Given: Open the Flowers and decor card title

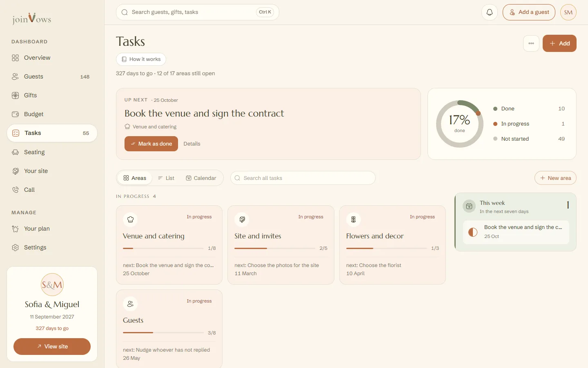Looking at the screenshot, I should [x=375, y=236].
